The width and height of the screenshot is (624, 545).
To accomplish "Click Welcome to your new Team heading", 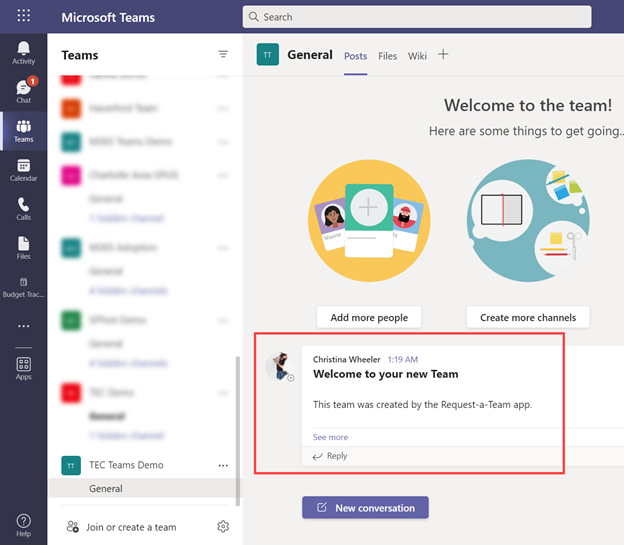I will pyautogui.click(x=385, y=374).
